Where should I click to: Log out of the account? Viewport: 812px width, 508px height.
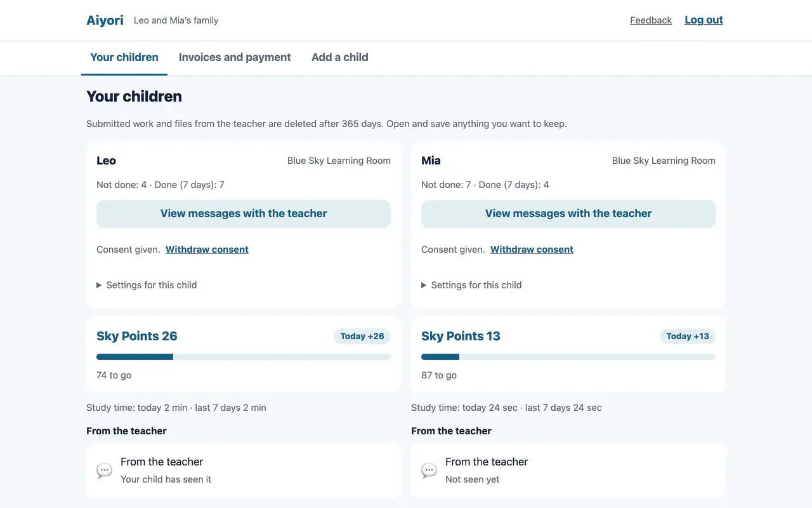(704, 20)
